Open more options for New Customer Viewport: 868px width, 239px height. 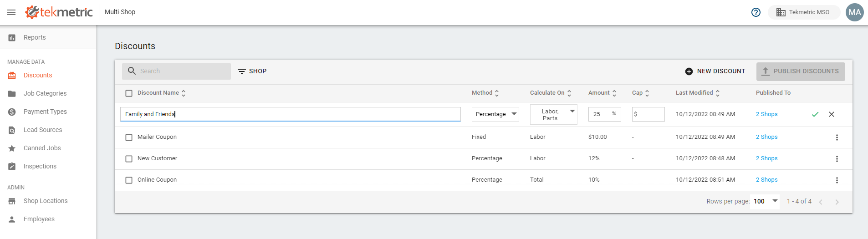click(837, 159)
